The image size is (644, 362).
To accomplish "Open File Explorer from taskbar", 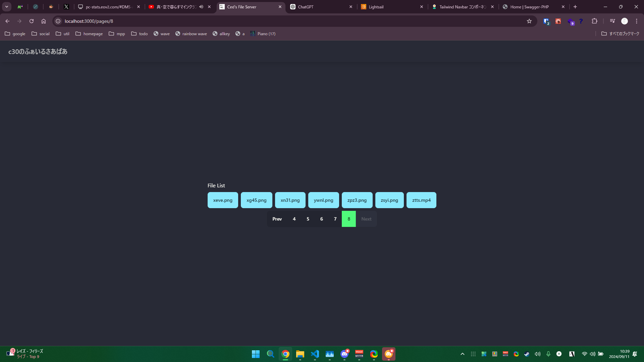I will [x=300, y=354].
